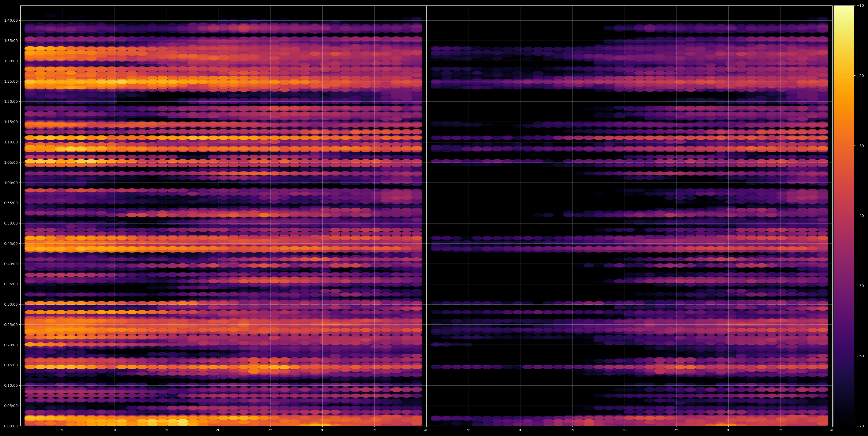The width and height of the screenshot is (868, 436).
Task: Click the −50 colorbar scale label
Action: click(x=860, y=286)
